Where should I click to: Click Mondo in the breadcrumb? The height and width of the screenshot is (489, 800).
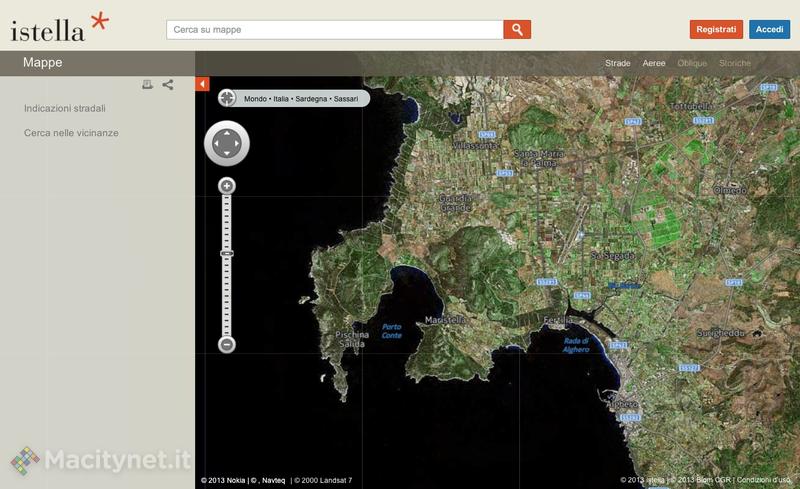point(255,99)
